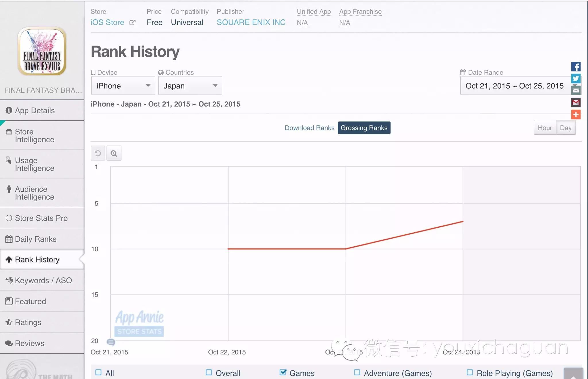Click the App Franchise N/A value
The width and height of the screenshot is (588, 379).
345,23
